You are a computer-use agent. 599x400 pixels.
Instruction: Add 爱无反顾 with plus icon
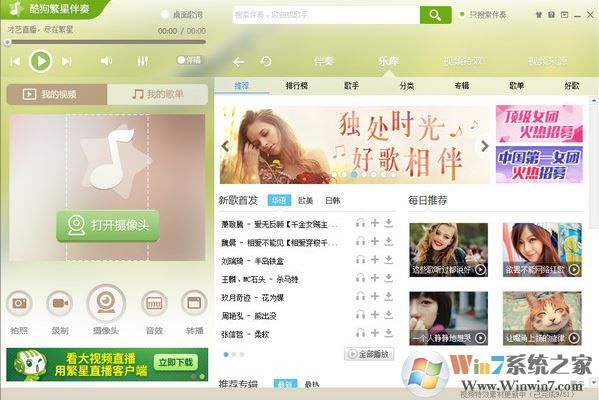tap(375, 223)
